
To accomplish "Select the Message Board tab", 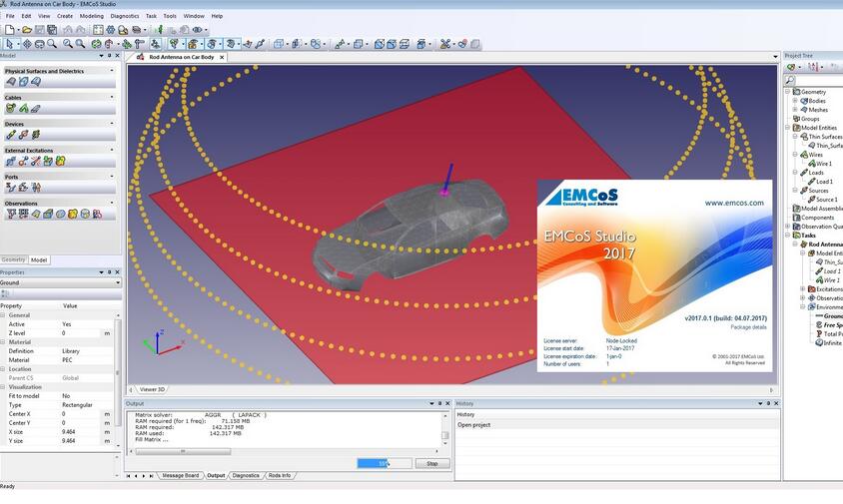I will click(180, 475).
